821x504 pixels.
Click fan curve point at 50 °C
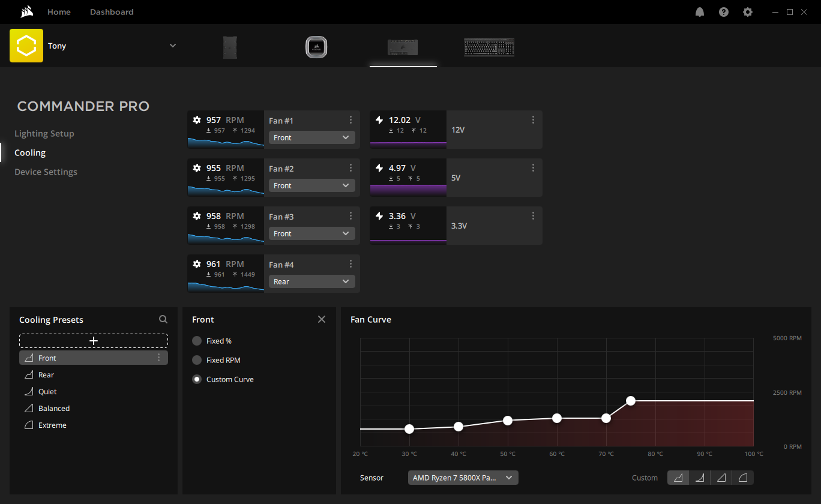tap(508, 421)
